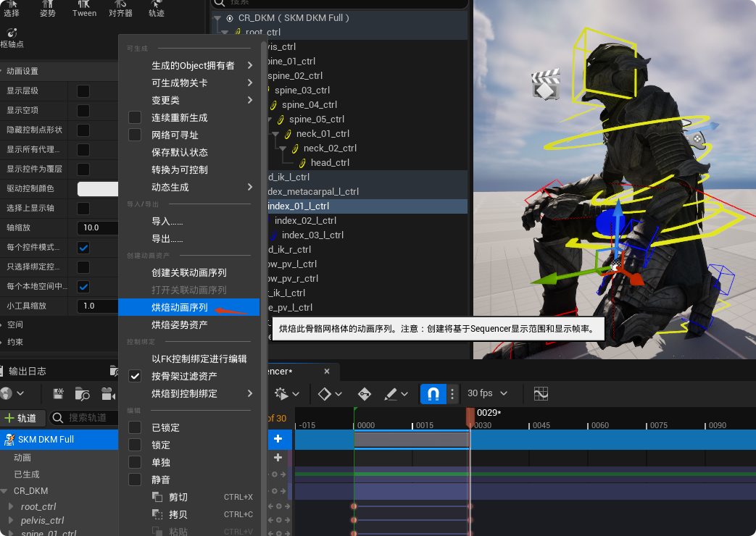The image size is (756, 536).
Task: Toggle the 单独 solo checkbox
Action: pos(135,462)
